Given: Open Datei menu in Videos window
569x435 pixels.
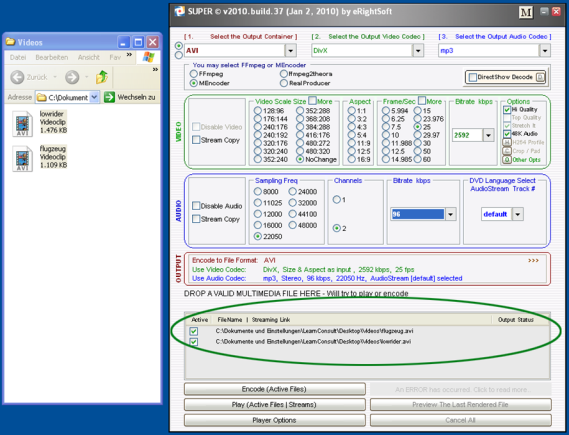Looking at the screenshot, I should [18, 57].
